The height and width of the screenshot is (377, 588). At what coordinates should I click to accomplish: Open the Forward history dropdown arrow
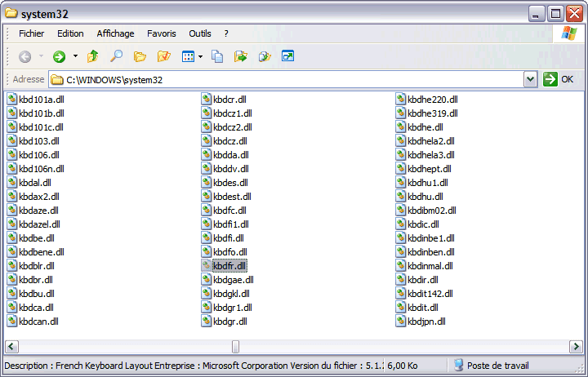(x=75, y=56)
